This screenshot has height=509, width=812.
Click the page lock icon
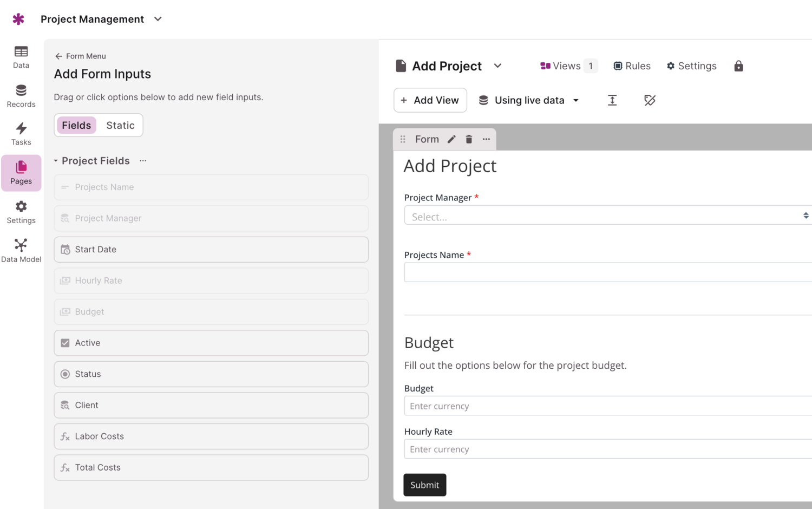click(x=738, y=66)
